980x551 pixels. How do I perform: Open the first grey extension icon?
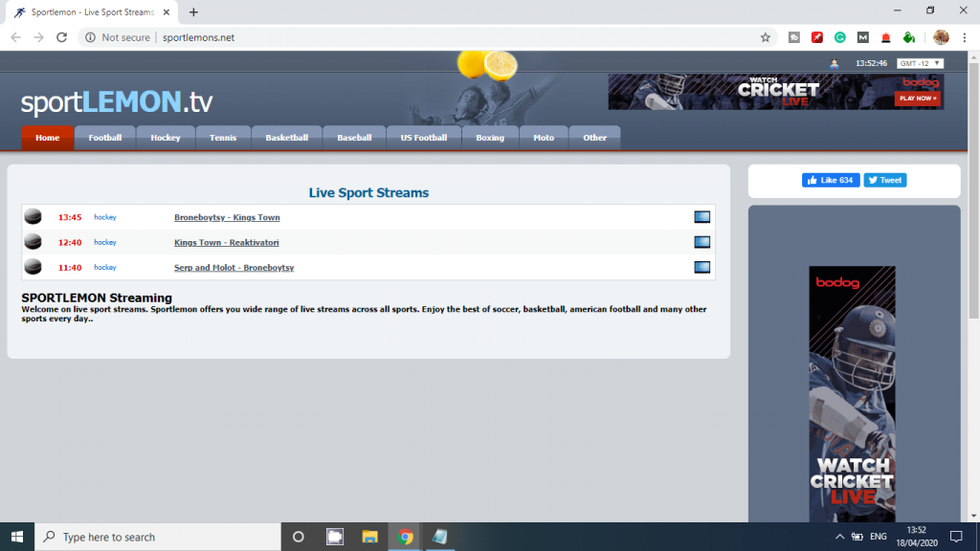(793, 37)
